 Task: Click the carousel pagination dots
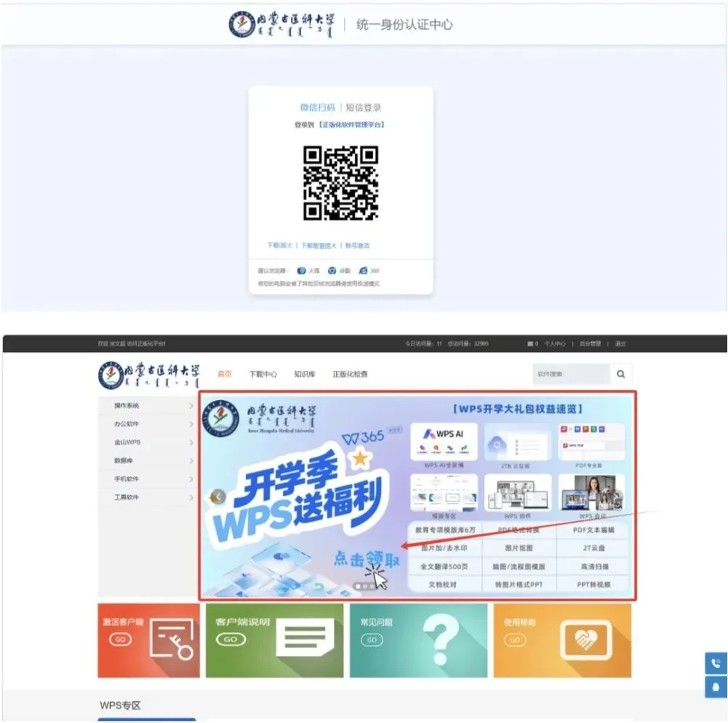click(365, 587)
